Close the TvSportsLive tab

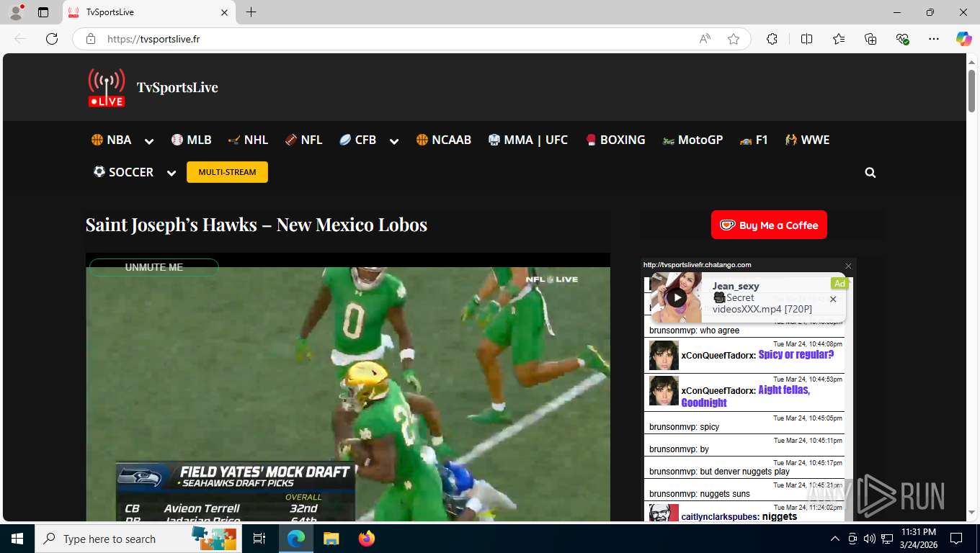pyautogui.click(x=224, y=12)
